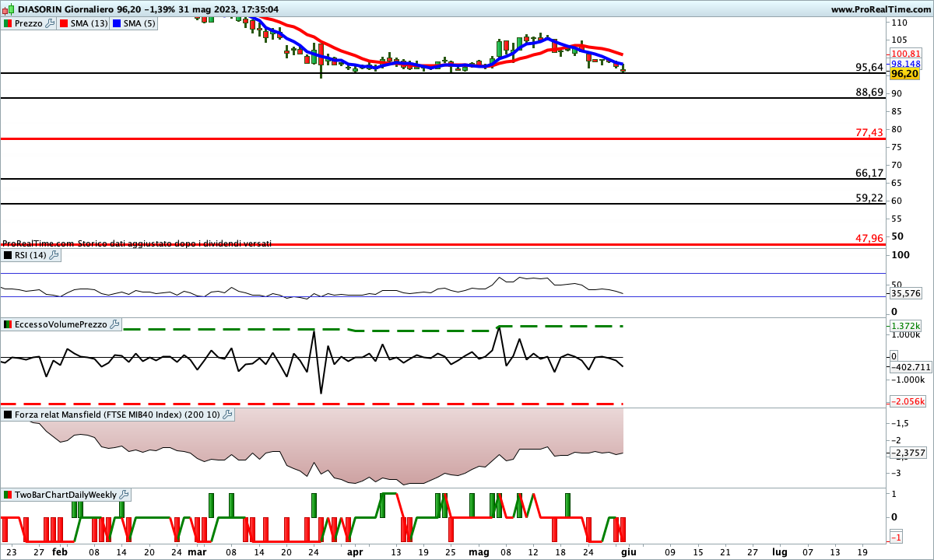Open EccessoVolumePrezzo settings wrench icon
The height and width of the screenshot is (560, 934).
114,324
